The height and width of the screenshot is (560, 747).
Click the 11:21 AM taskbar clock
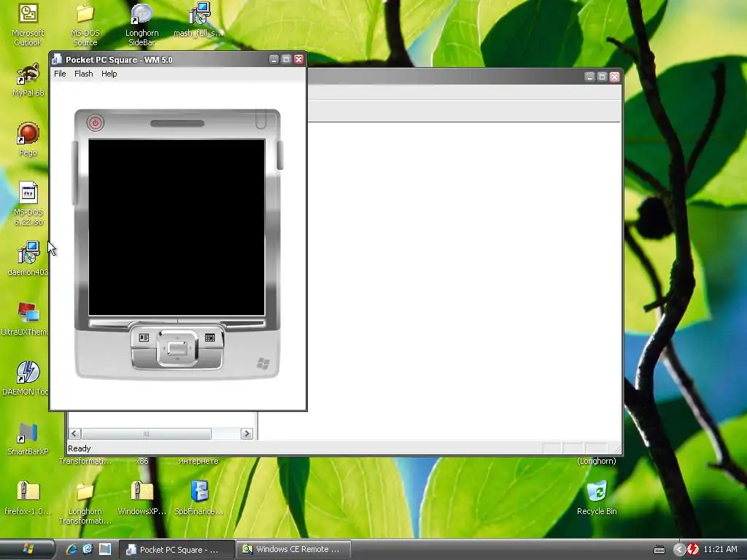(x=720, y=549)
